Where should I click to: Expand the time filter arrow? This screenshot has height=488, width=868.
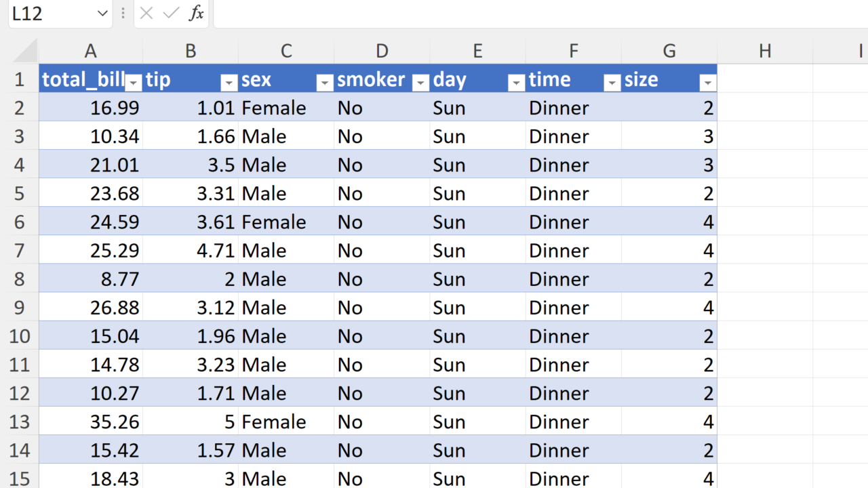coord(612,83)
